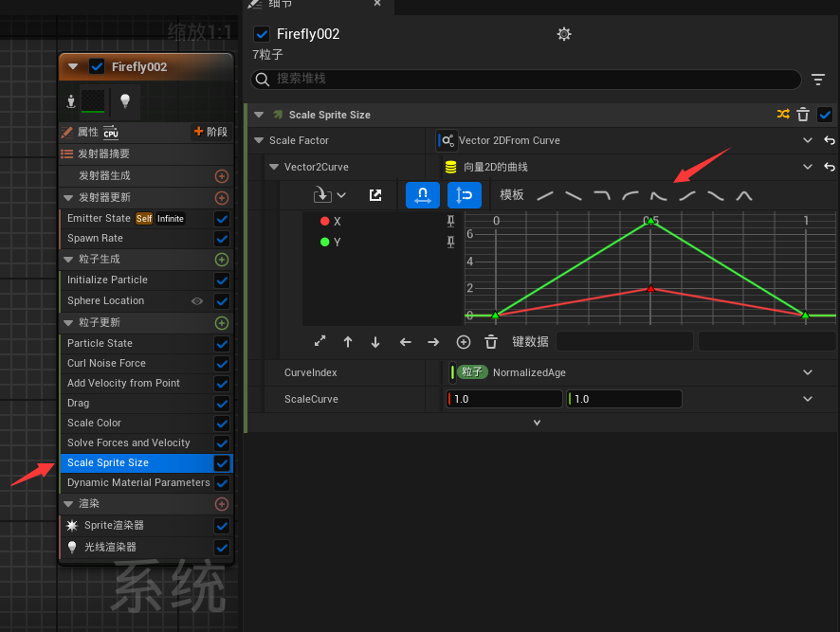
Task: Open curve in external curve editor
Action: pyautogui.click(x=375, y=195)
